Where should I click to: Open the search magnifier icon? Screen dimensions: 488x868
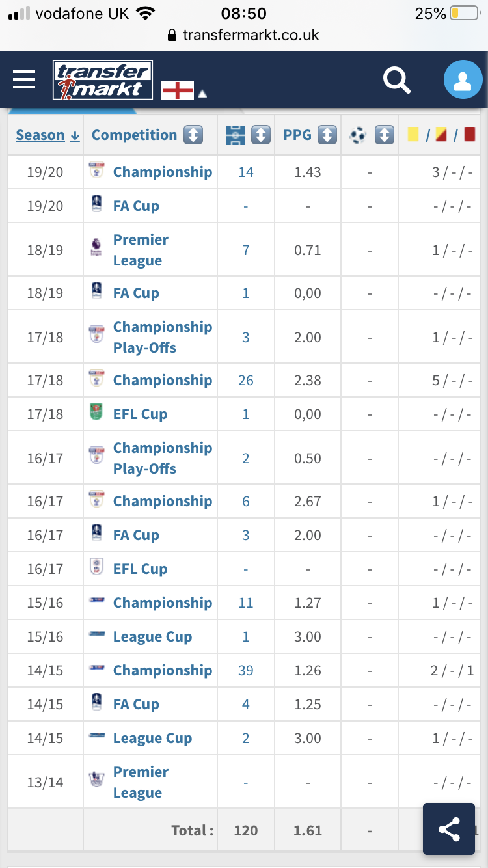click(x=396, y=81)
